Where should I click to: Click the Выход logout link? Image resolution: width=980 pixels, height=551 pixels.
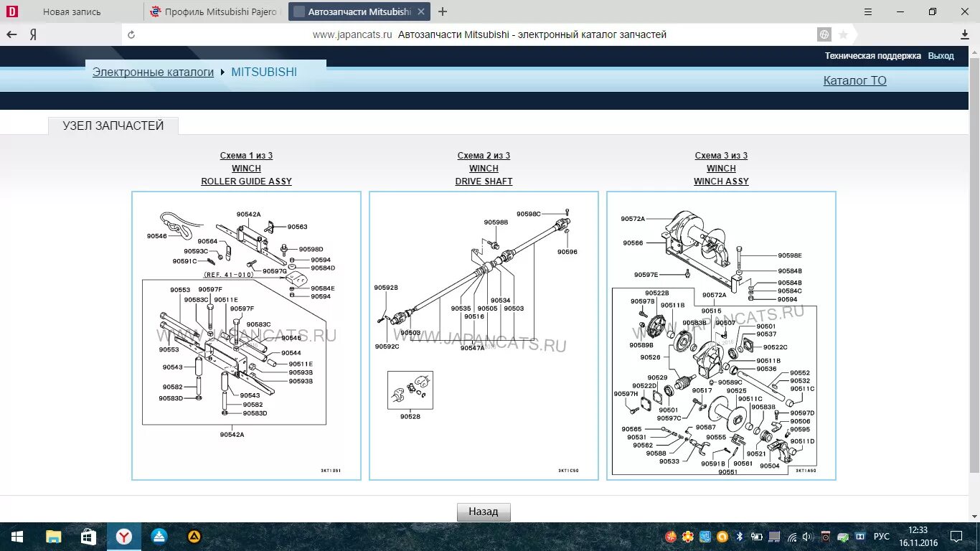(941, 56)
